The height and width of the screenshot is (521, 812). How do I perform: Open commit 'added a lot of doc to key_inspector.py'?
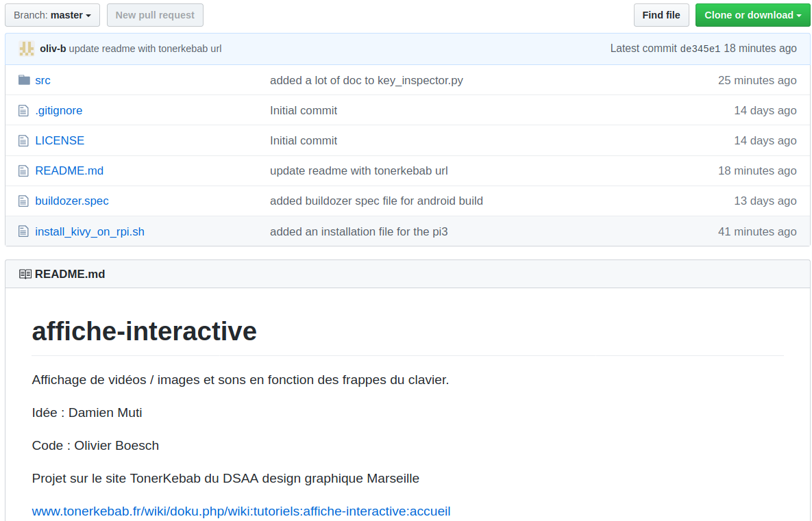(x=366, y=80)
